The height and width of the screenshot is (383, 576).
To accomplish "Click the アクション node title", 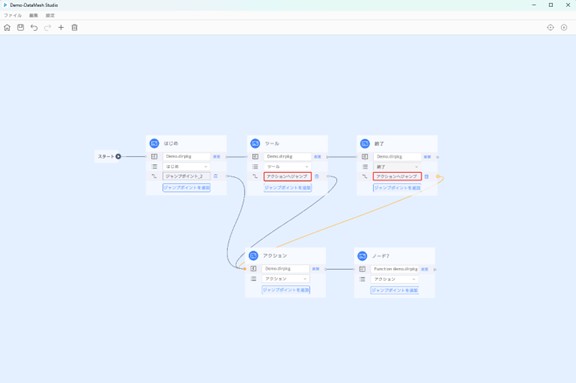I will 275,256.
